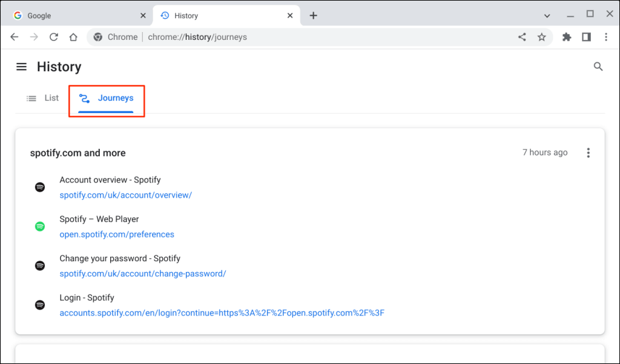Open the side panel icon in toolbar
The width and height of the screenshot is (620, 364).
pyautogui.click(x=586, y=37)
